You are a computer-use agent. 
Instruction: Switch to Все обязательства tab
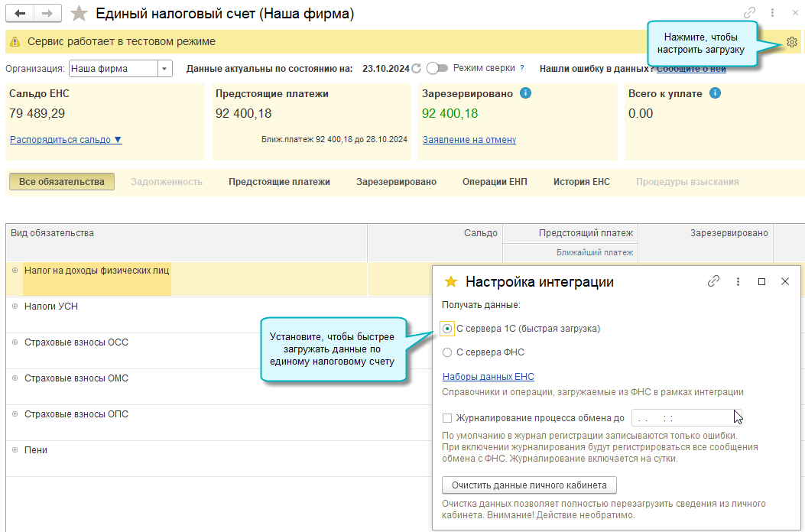click(x=62, y=182)
